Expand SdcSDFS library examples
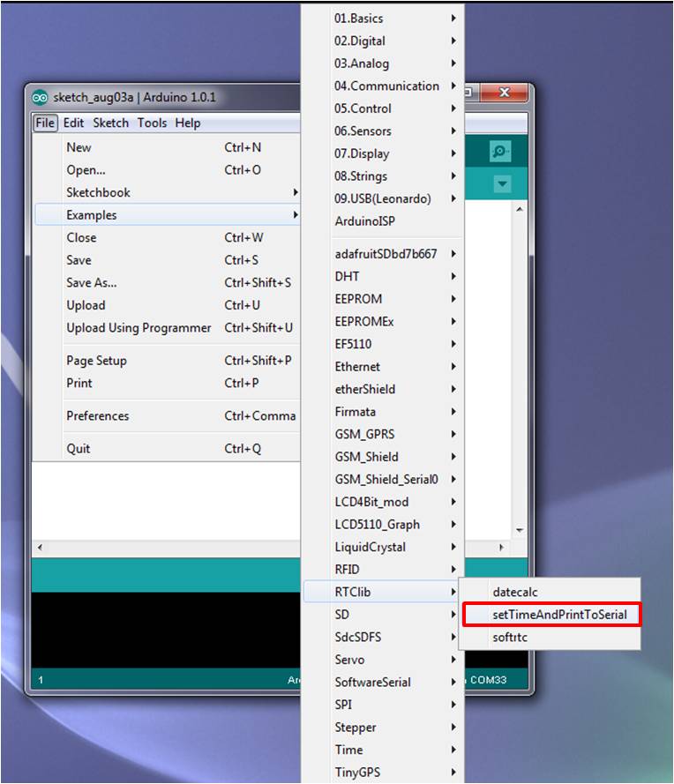The height and width of the screenshot is (784, 674). point(383,637)
